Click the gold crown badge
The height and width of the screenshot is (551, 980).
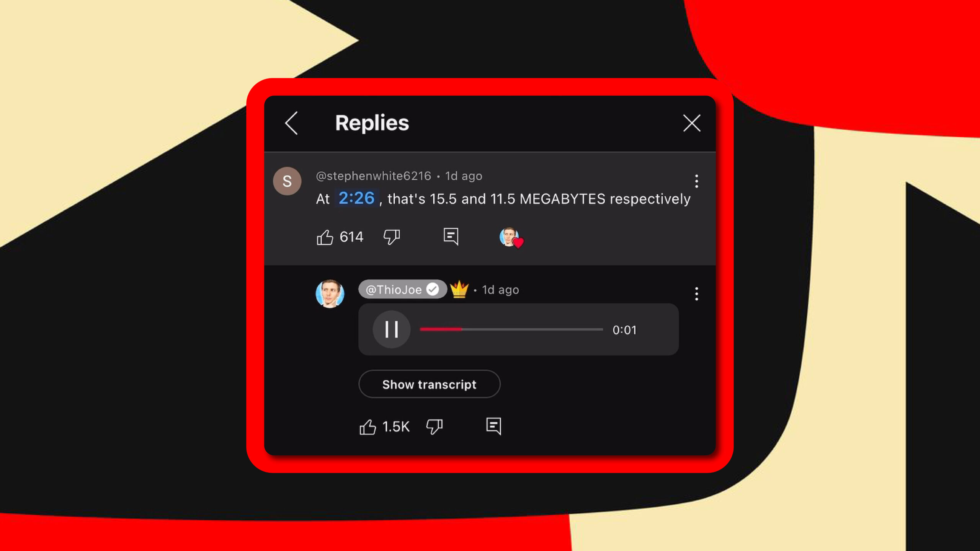pyautogui.click(x=459, y=289)
